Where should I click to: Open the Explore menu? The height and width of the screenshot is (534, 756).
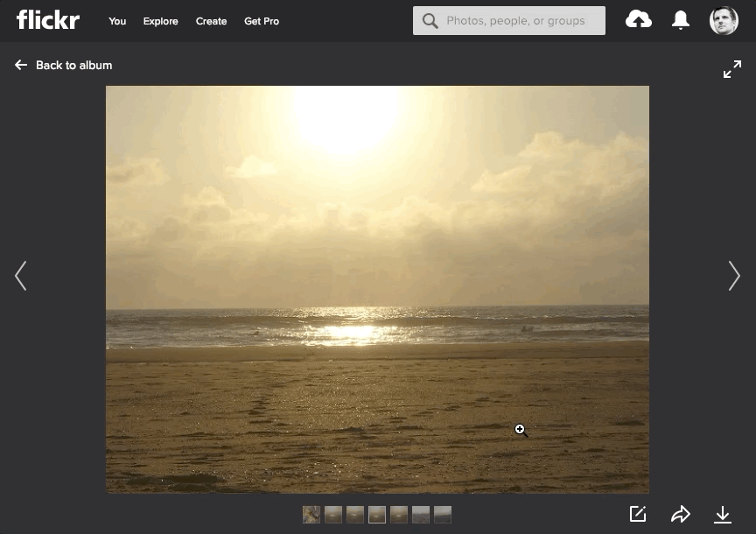pyautogui.click(x=160, y=21)
